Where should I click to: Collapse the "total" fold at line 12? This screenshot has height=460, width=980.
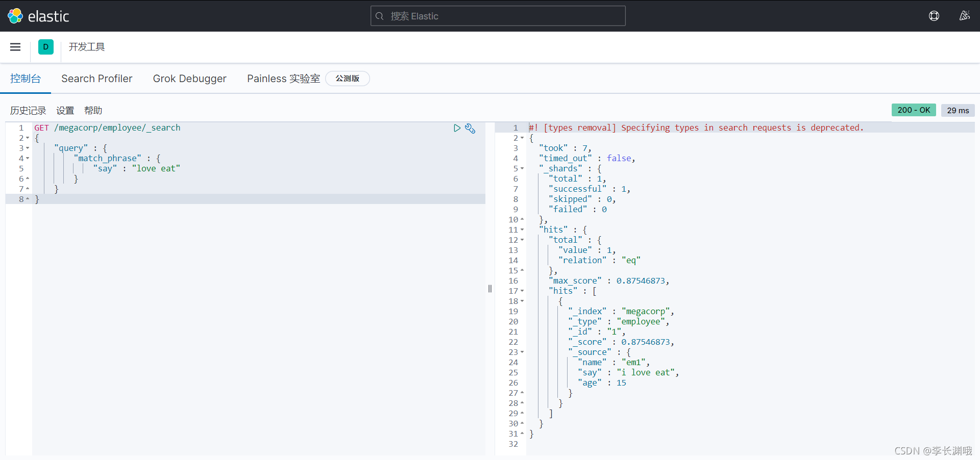pyautogui.click(x=522, y=240)
